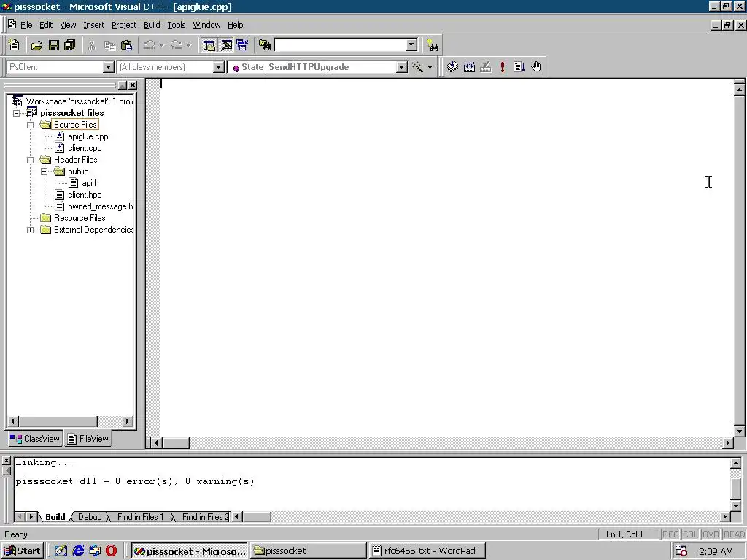747x560 pixels.
Task: Open the Edit menu
Action: (46, 25)
